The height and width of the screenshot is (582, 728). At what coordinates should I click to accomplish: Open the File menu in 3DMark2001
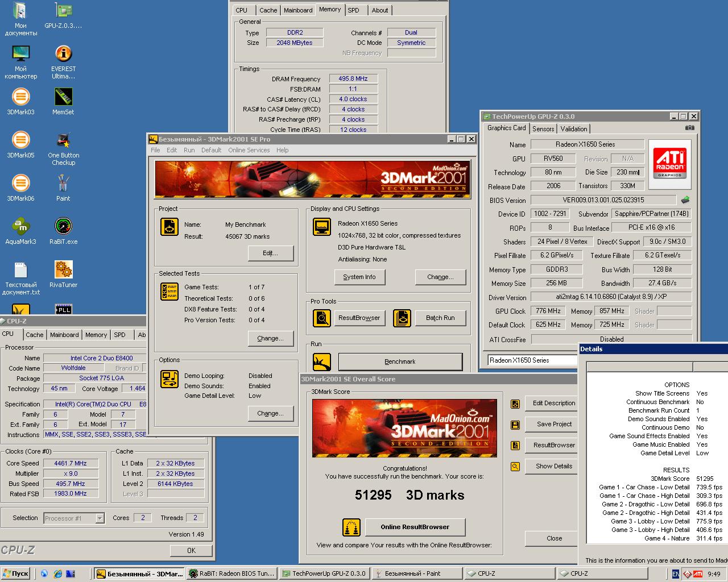(155, 150)
